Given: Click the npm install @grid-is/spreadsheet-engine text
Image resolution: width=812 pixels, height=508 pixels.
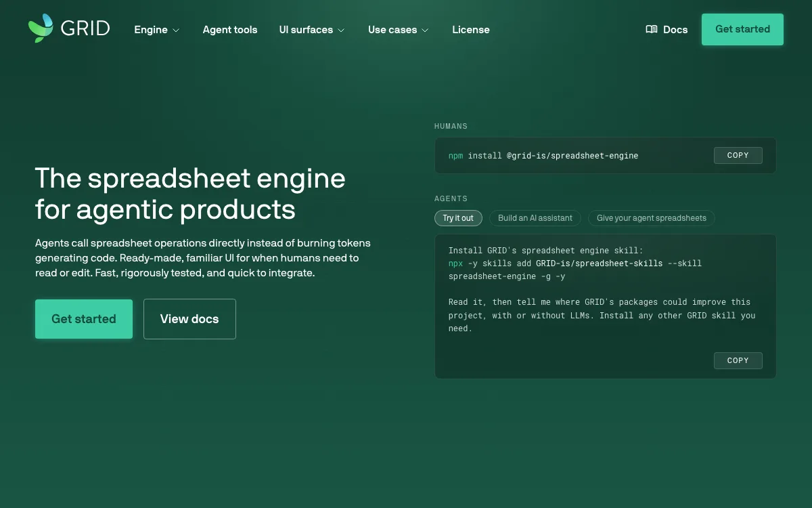Looking at the screenshot, I should click(543, 156).
